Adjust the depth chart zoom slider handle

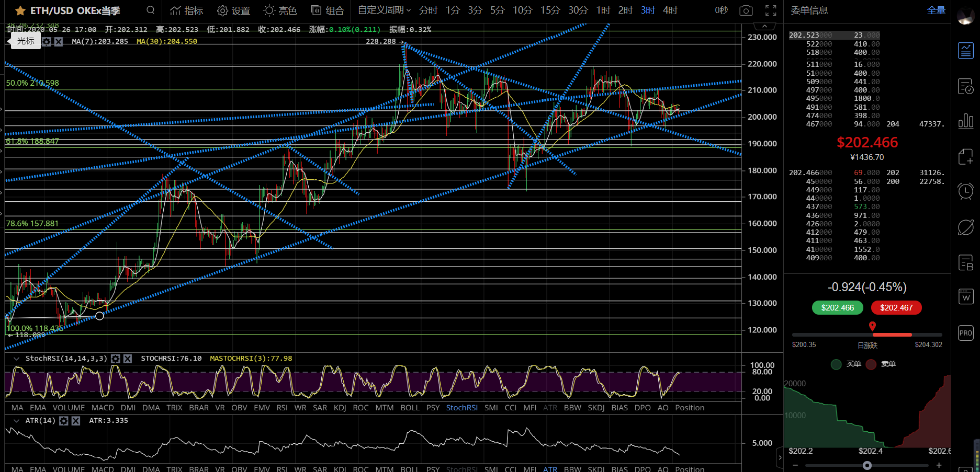tap(867, 465)
